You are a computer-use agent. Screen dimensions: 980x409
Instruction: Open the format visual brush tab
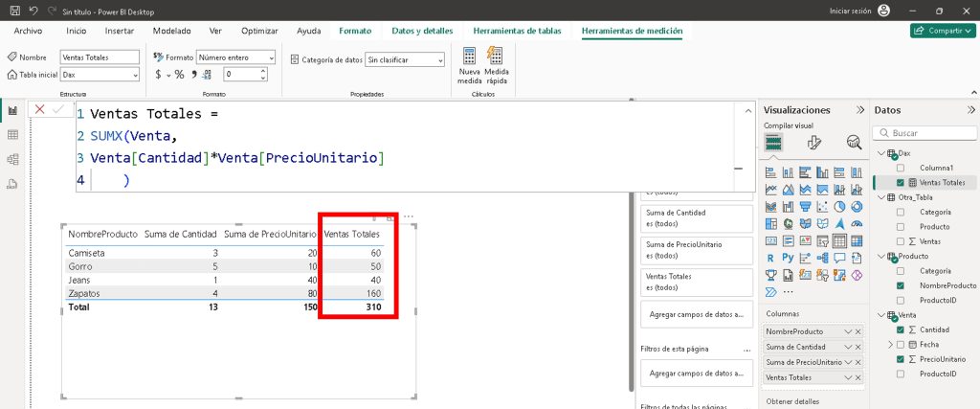coord(814,143)
